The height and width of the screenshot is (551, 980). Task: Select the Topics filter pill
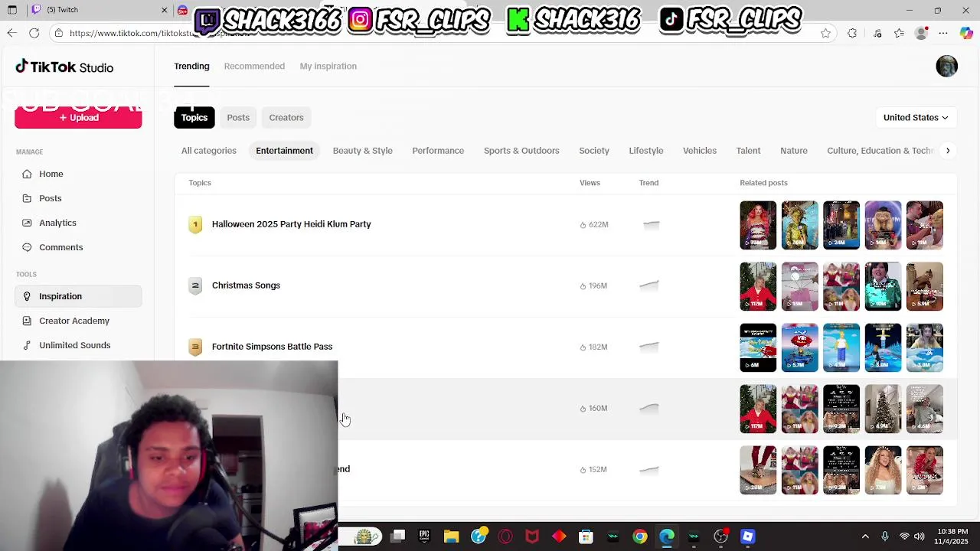click(x=194, y=117)
